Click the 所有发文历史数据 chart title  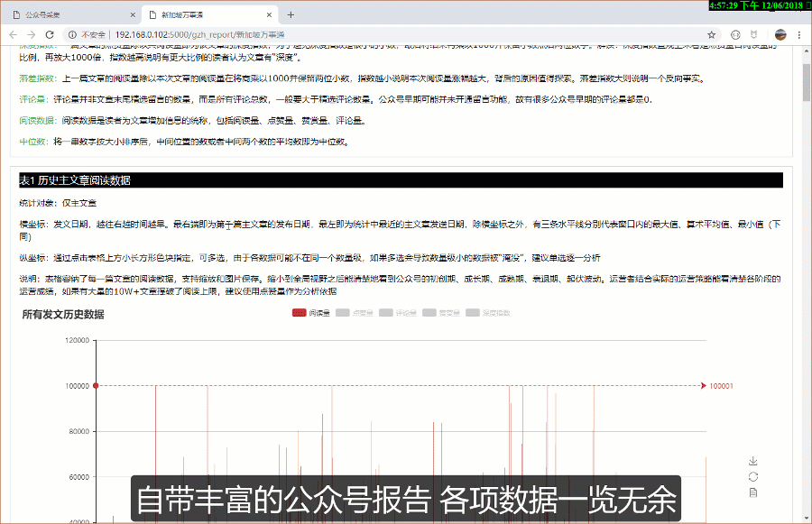pyautogui.click(x=63, y=314)
